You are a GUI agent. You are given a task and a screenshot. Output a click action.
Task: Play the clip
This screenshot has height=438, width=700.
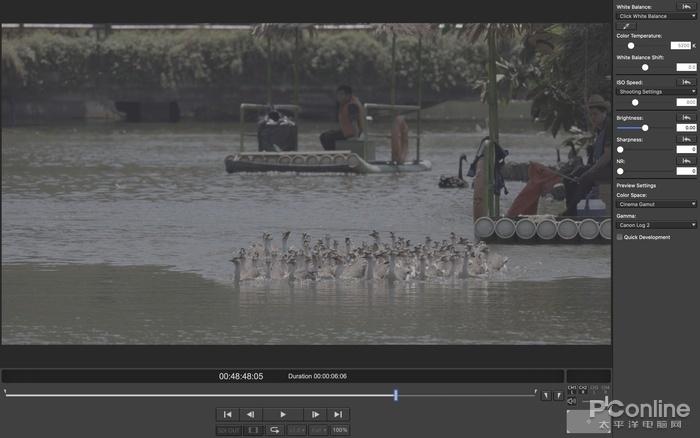coord(283,414)
